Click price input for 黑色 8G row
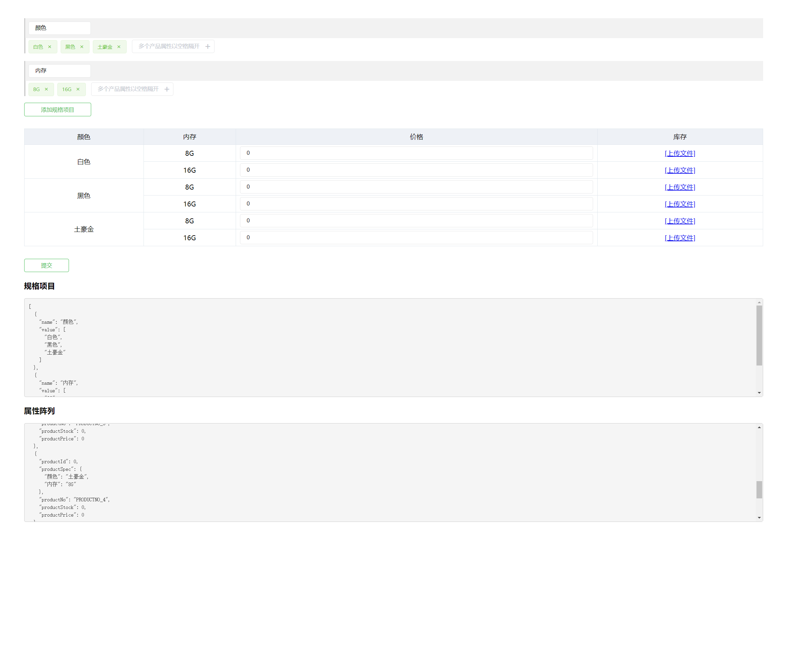The height and width of the screenshot is (672, 787). [416, 187]
